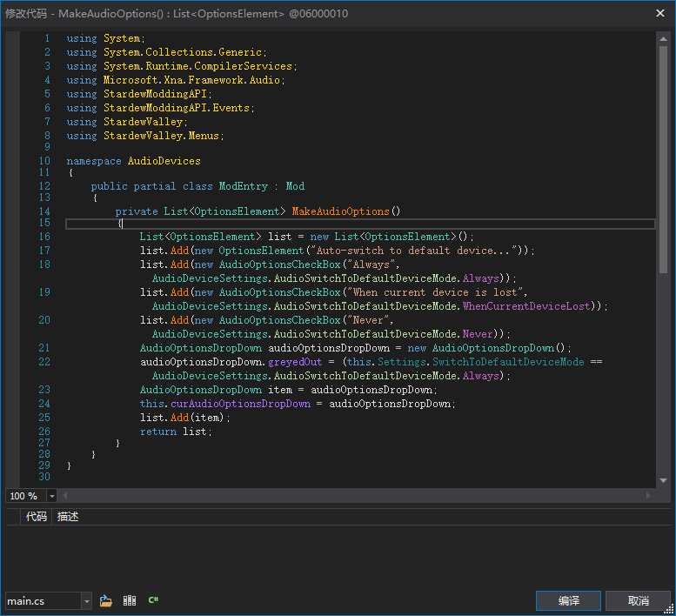This screenshot has height=616, width=676.
Task: Switch to the 代码 tab
Action: pos(37,517)
